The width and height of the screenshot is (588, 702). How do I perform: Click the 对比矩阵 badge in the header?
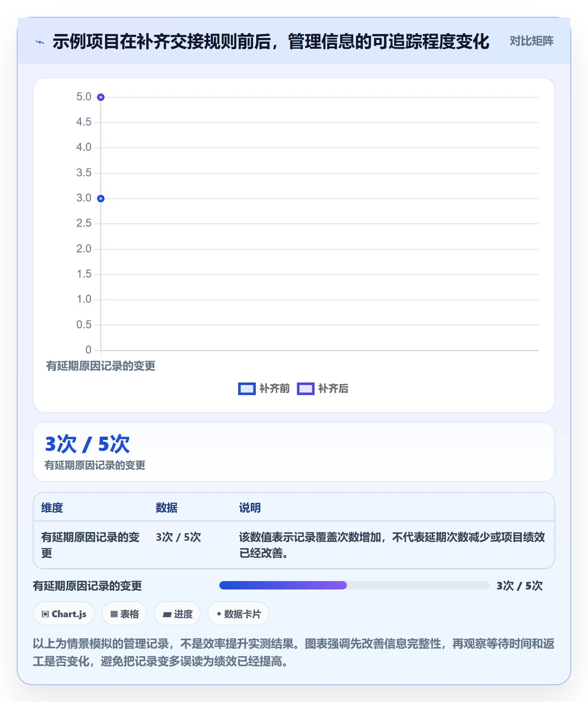coord(531,41)
